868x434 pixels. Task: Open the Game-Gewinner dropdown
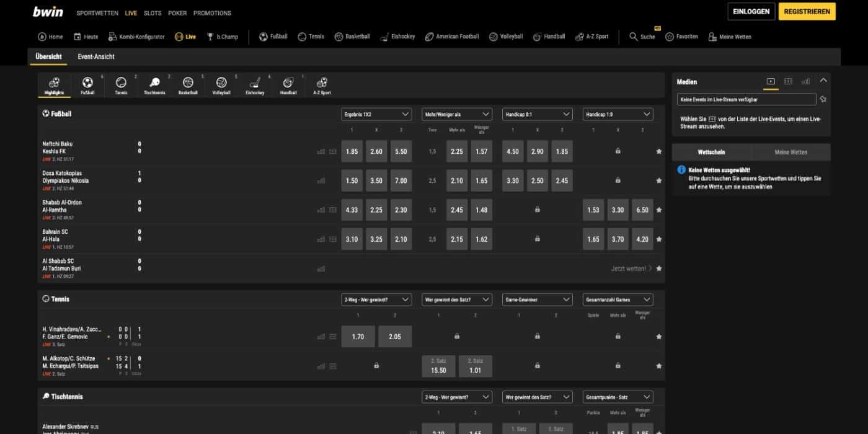click(x=538, y=299)
